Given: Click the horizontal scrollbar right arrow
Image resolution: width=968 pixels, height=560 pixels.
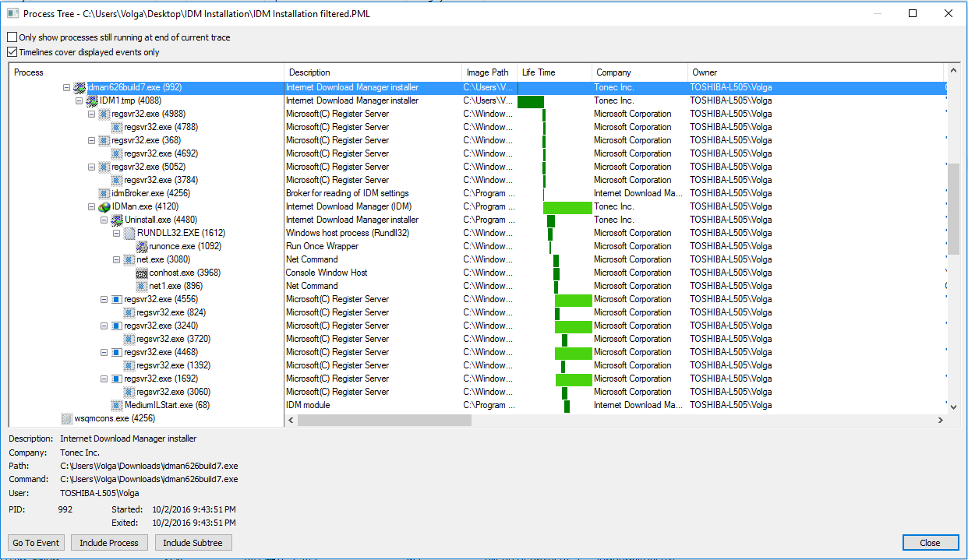Looking at the screenshot, I should click(941, 420).
